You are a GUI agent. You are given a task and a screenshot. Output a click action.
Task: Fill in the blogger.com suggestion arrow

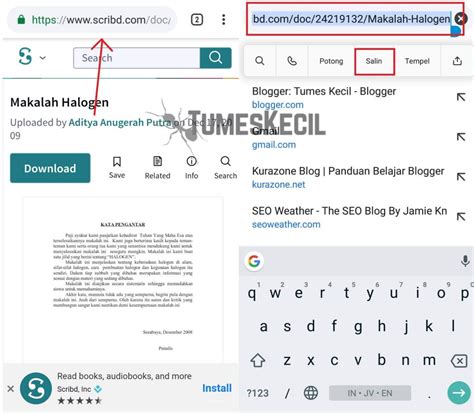(461, 97)
